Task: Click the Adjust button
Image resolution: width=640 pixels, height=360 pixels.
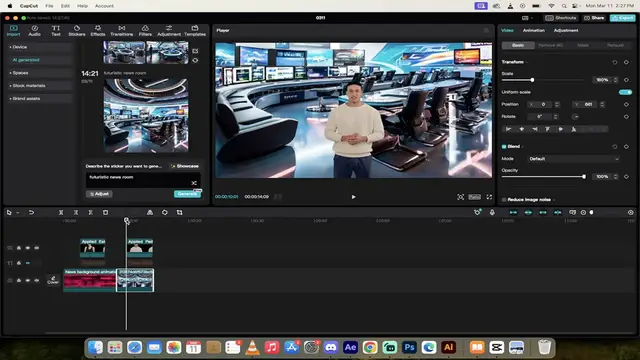Action: 99,194
